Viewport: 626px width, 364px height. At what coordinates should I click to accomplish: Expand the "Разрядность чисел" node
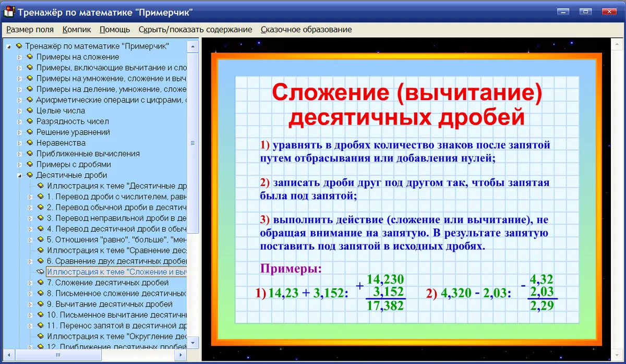pyautogui.click(x=20, y=122)
